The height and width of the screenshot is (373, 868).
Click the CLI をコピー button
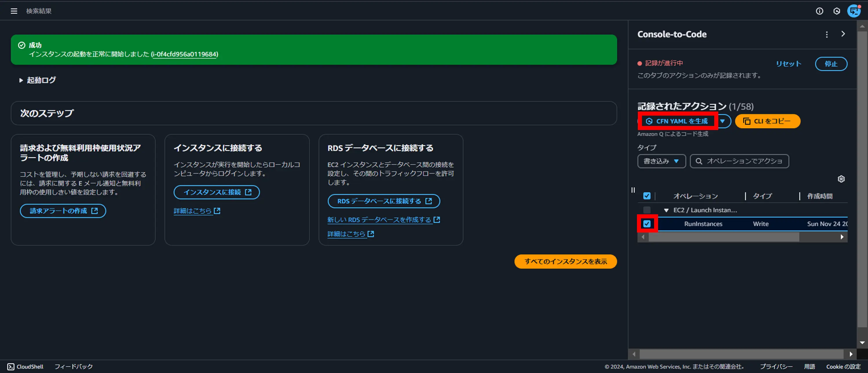point(768,121)
